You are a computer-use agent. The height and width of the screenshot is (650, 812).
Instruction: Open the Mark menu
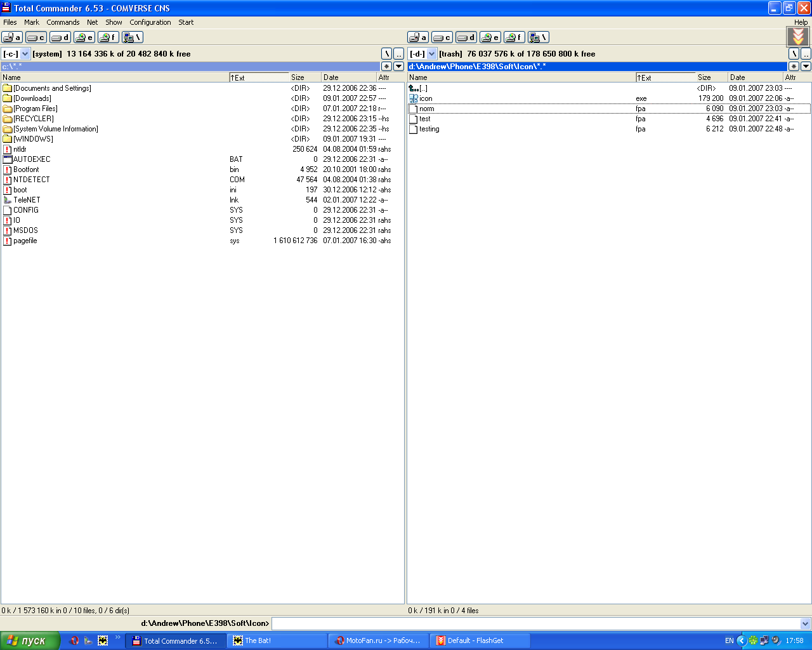32,22
